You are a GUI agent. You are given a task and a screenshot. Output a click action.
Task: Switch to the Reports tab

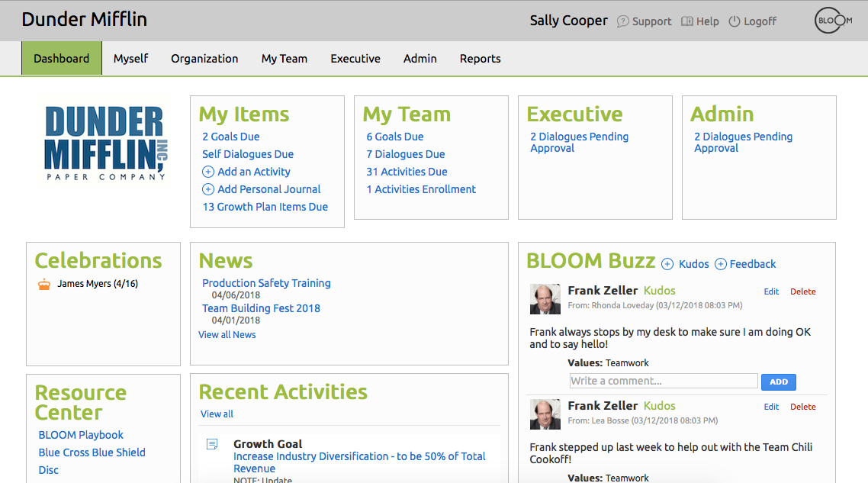(480, 58)
